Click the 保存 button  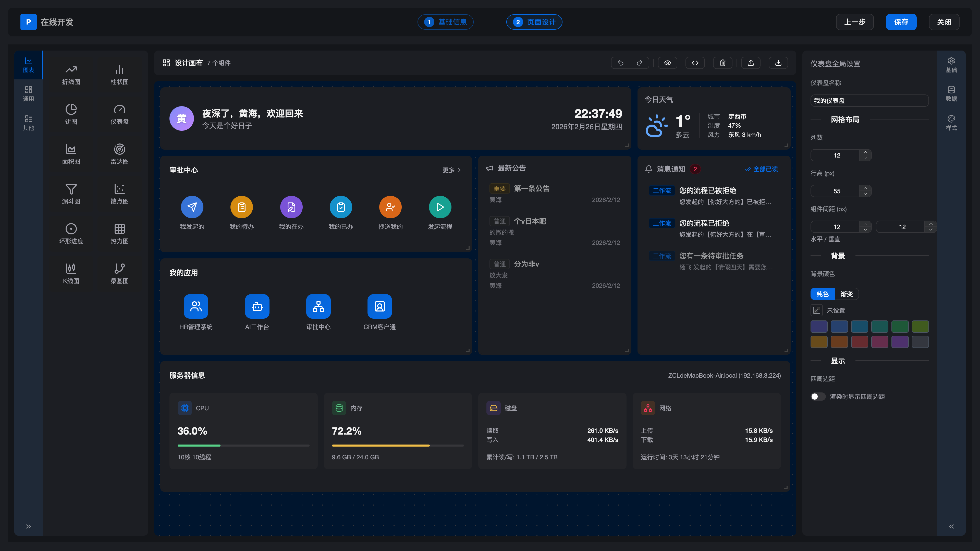click(x=901, y=22)
